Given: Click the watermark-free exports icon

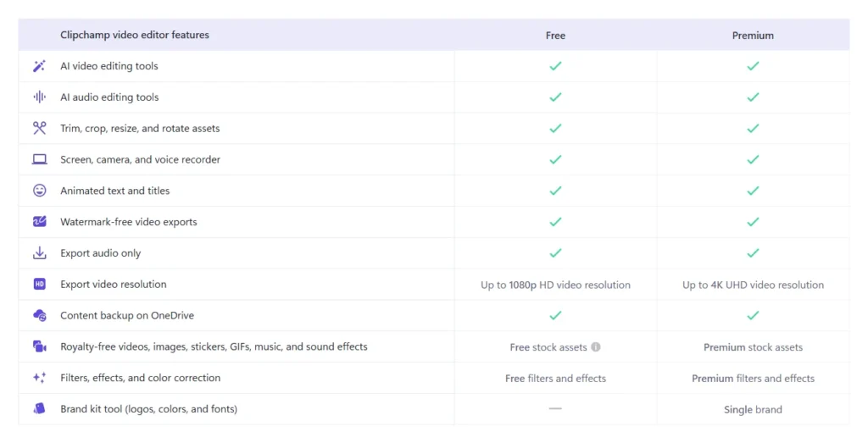Looking at the screenshot, I should (39, 222).
